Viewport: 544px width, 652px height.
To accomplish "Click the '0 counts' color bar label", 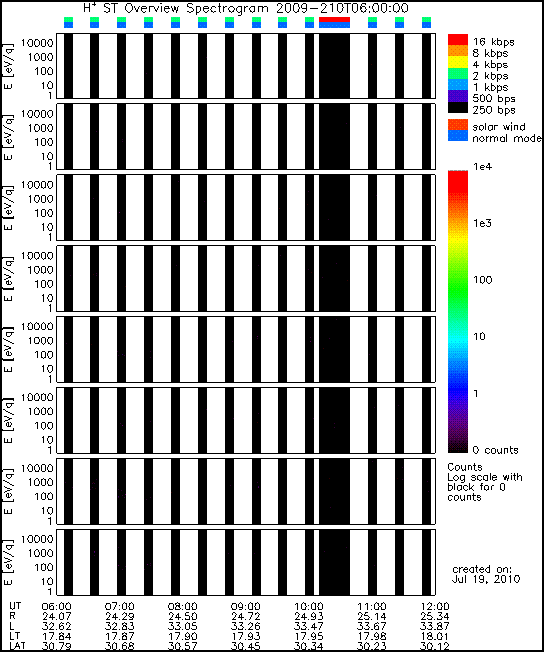I will 496,450.
